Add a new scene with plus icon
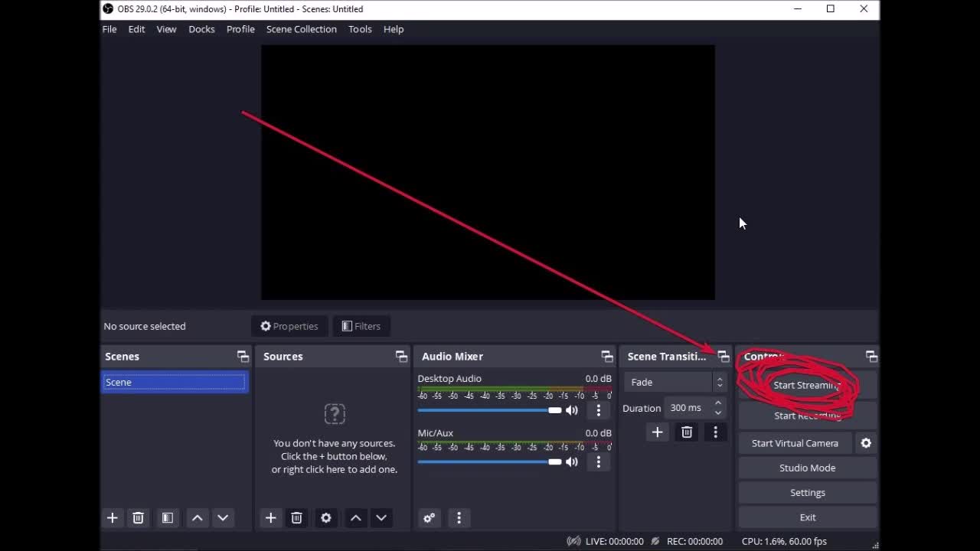 click(113, 518)
